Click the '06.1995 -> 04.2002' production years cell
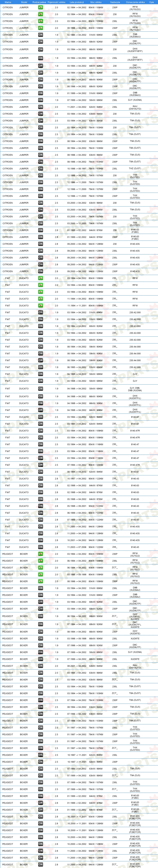 (x=77, y=367)
